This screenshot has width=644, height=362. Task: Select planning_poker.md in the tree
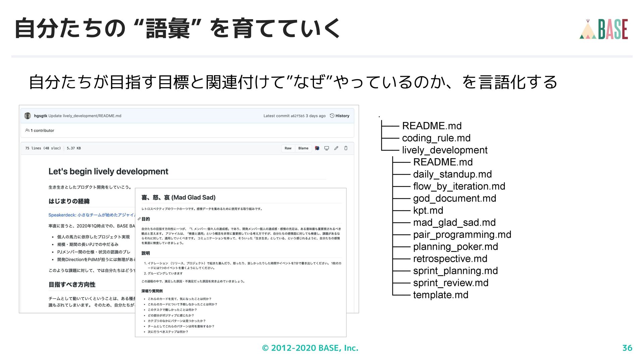(455, 247)
